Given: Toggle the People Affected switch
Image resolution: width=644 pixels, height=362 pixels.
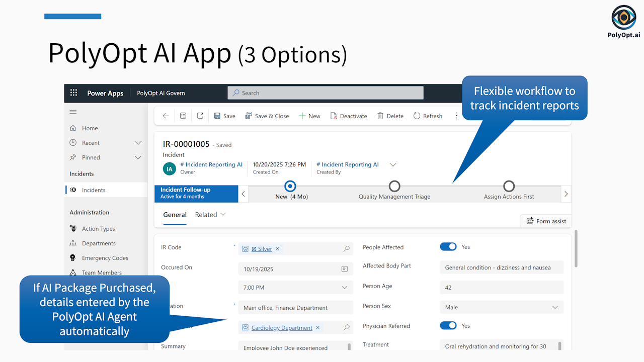Looking at the screenshot, I should (x=448, y=247).
